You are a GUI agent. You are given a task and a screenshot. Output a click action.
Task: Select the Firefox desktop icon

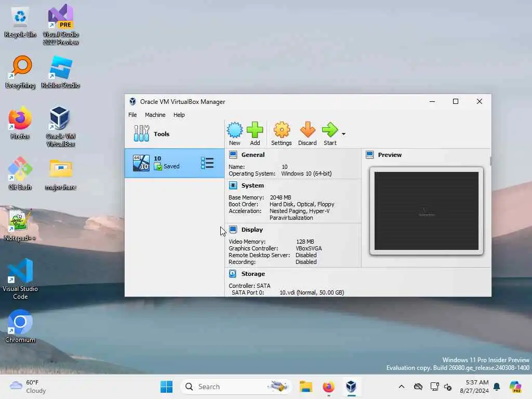(x=20, y=123)
